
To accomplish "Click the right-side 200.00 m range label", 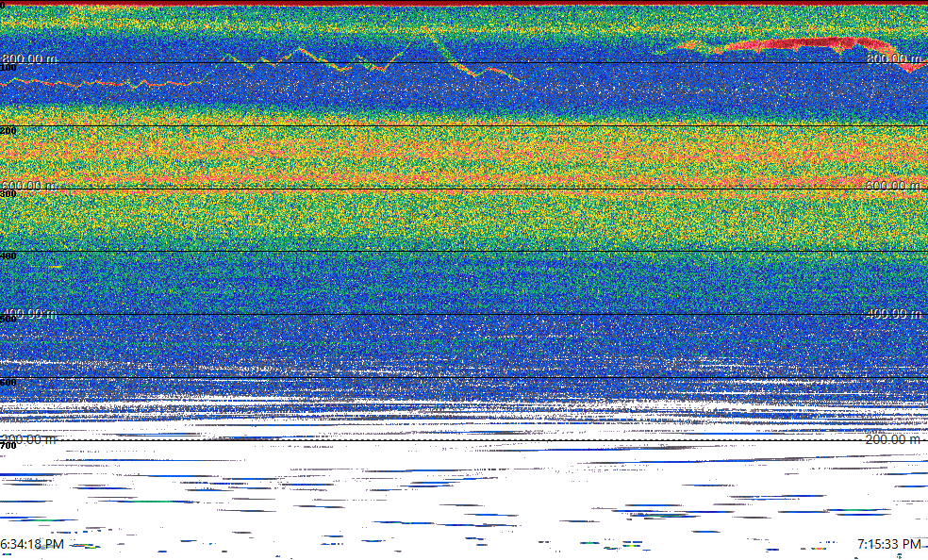I will pyautogui.click(x=894, y=439).
